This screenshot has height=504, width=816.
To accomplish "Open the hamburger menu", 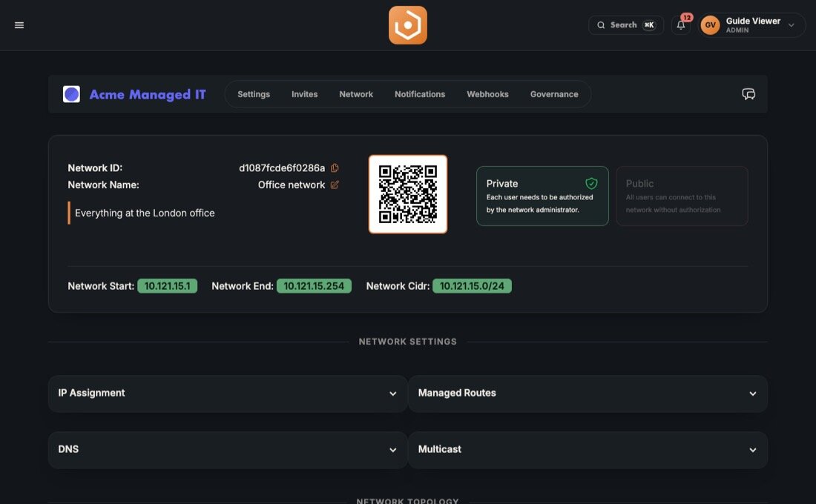I will [x=19, y=25].
